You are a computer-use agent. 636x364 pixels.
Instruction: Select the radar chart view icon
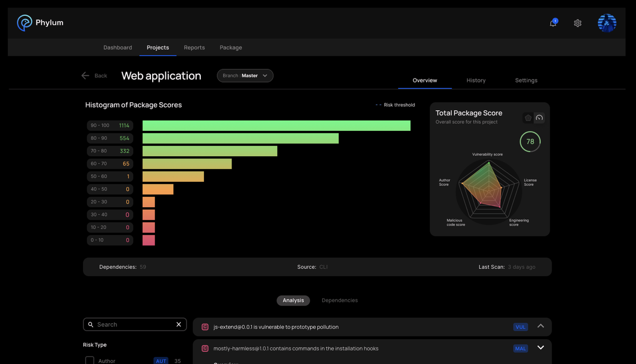(528, 118)
